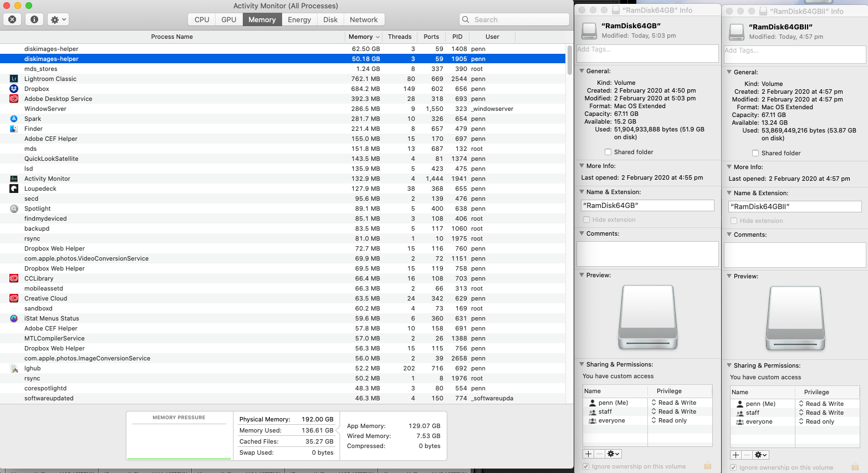Switch to the Network tab
The width and height of the screenshot is (868, 473).
[x=364, y=19]
